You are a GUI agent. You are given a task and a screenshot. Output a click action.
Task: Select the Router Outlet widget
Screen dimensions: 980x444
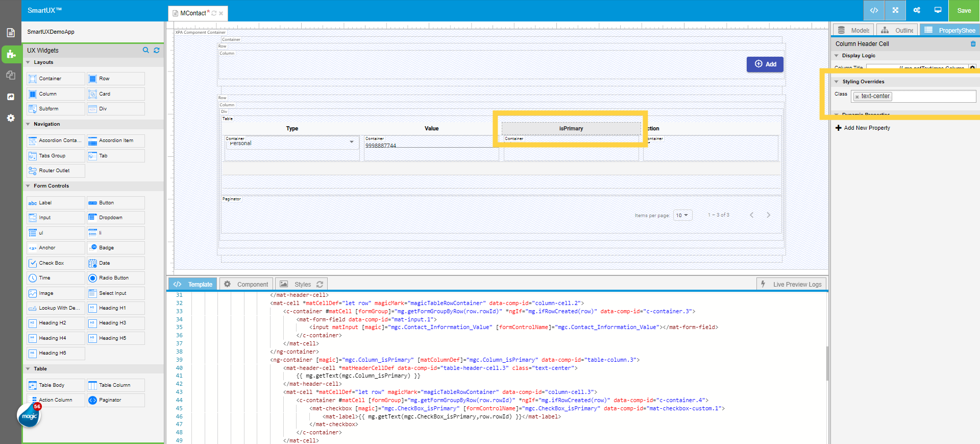click(x=56, y=171)
